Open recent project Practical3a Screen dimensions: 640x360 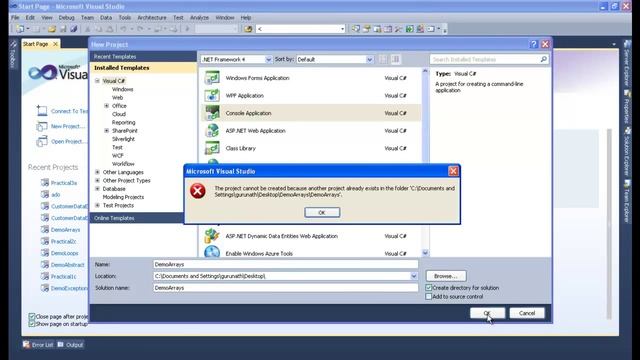[x=64, y=183]
